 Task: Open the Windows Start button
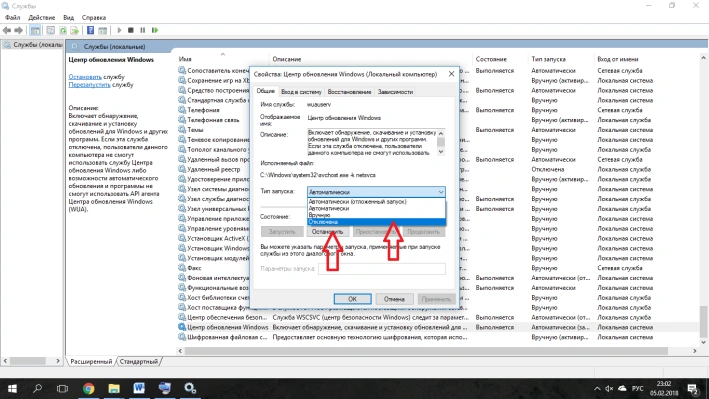tap(13, 389)
